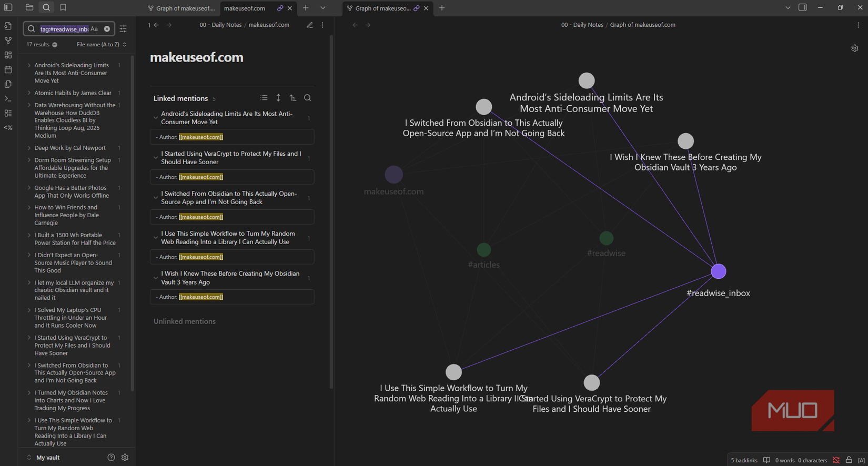868x466 pixels.
Task: Click the pencil edit mode icon
Action: (x=310, y=25)
